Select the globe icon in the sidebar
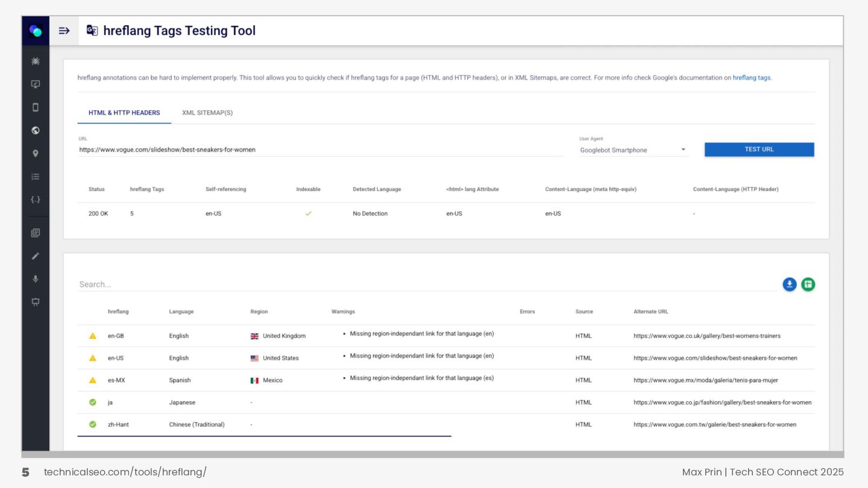868x488 pixels. pos(36,130)
